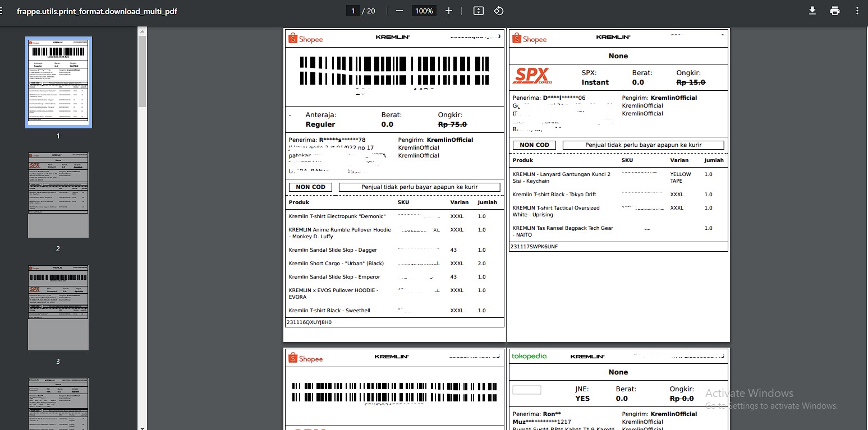Click the 100% zoom level field

424,11
